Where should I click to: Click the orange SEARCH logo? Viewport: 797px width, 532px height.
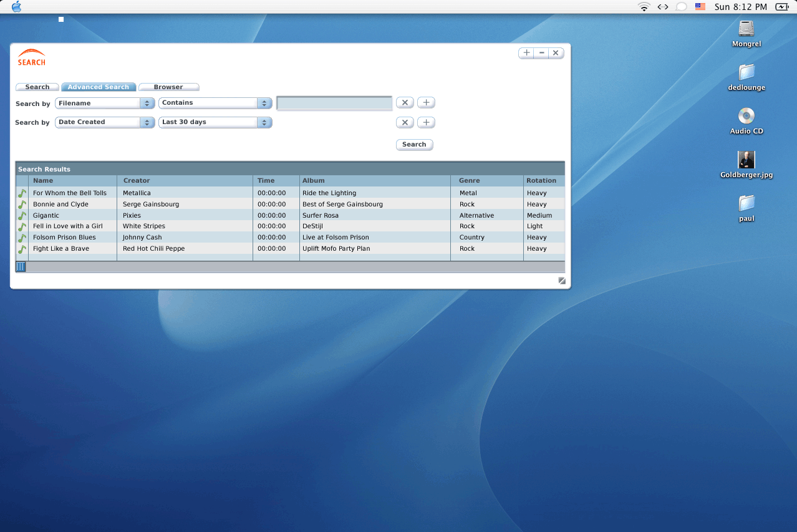pyautogui.click(x=31, y=57)
